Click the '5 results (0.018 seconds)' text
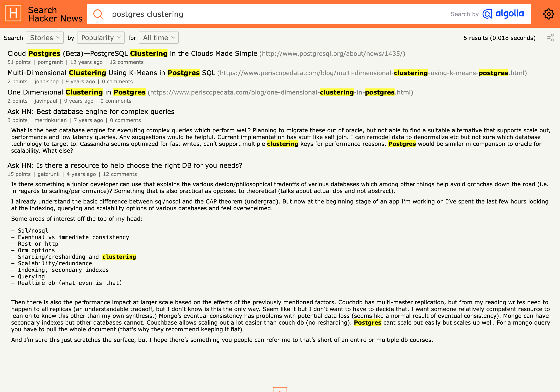Viewport: 560px width, 392px height. [500, 38]
